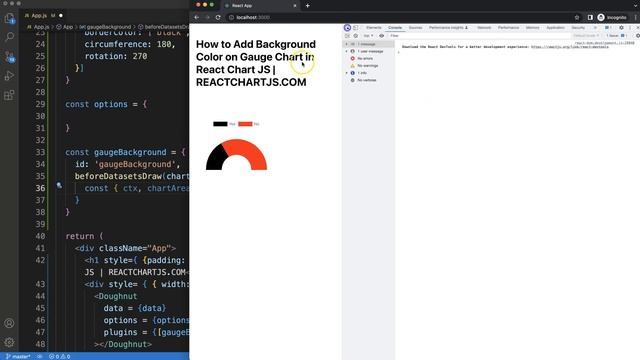Open the Explorer view in VS Code
Image resolution: width=640 pixels, height=360 pixels.
9,18
